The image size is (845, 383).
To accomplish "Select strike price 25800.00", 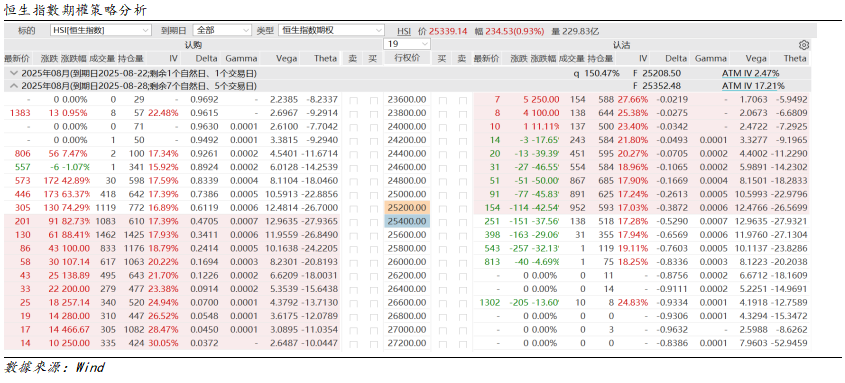I will (407, 248).
